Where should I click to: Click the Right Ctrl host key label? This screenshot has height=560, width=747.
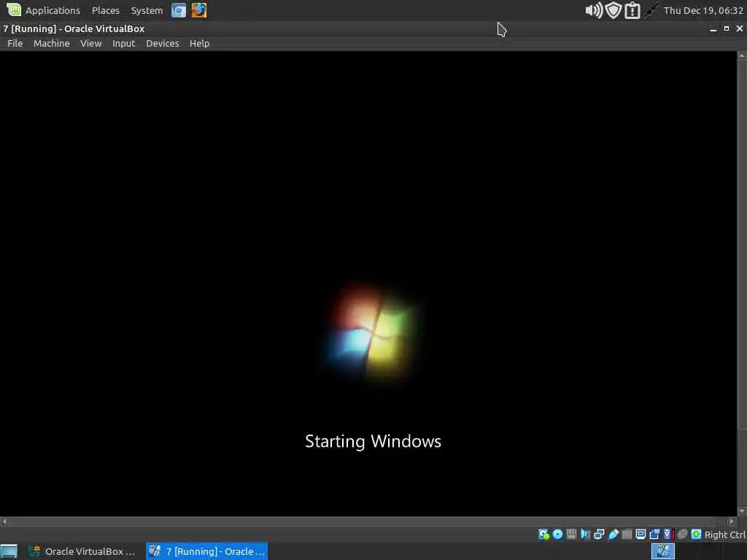tap(724, 534)
